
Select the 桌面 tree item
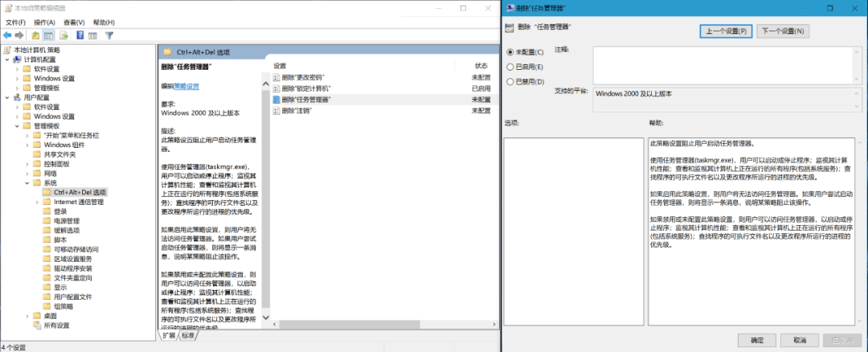[51, 316]
